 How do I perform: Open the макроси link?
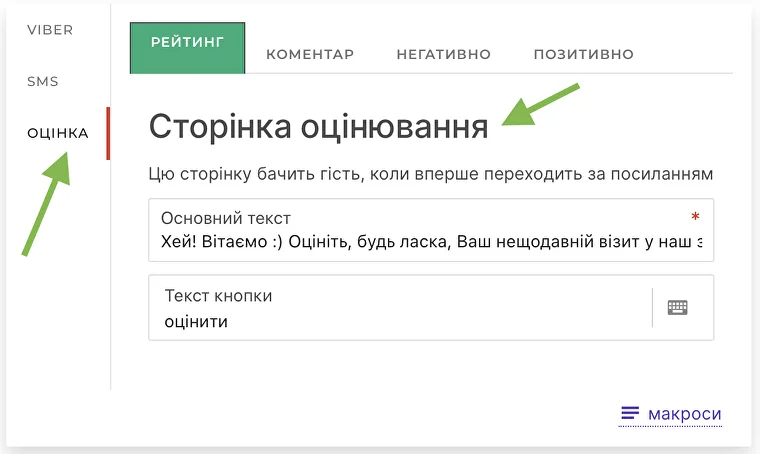click(684, 414)
